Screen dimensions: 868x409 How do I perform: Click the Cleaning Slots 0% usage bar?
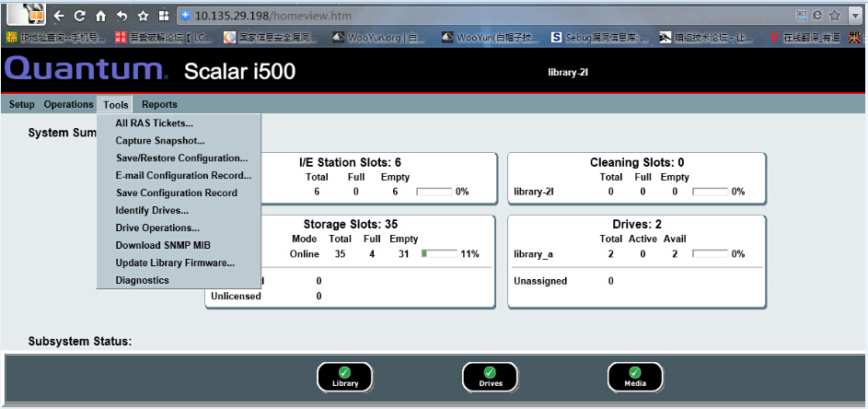(x=711, y=192)
